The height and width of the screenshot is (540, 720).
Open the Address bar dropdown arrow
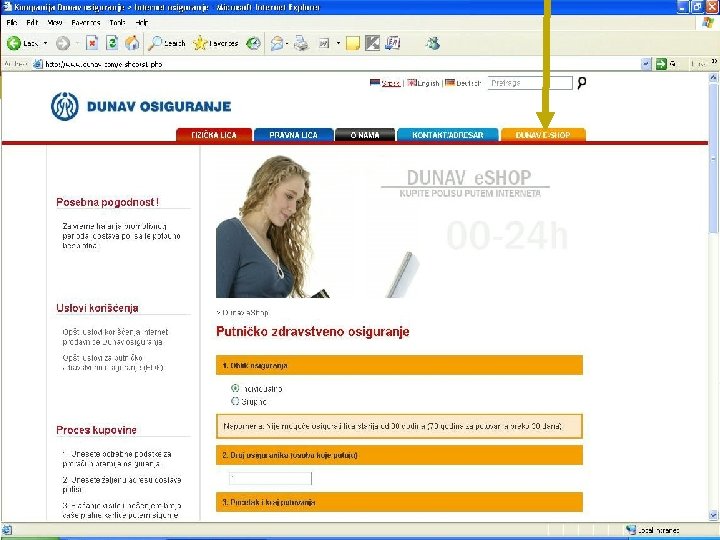tap(646, 64)
